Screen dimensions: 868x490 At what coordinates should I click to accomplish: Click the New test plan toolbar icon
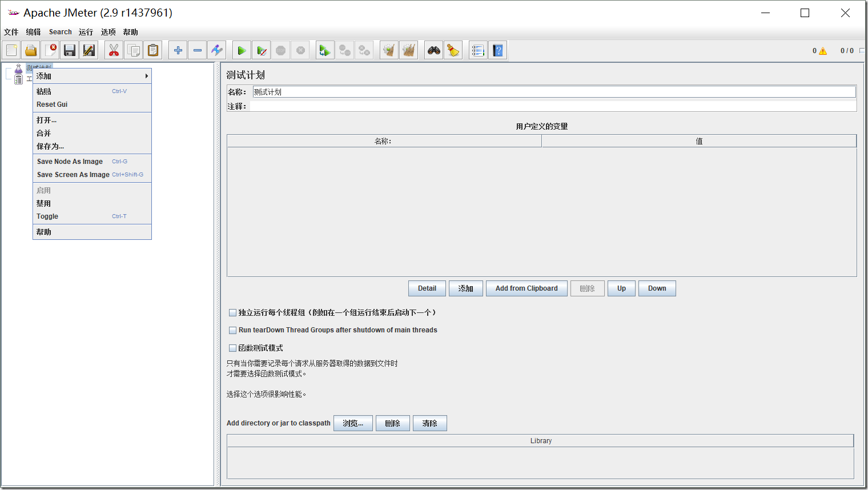(11, 50)
